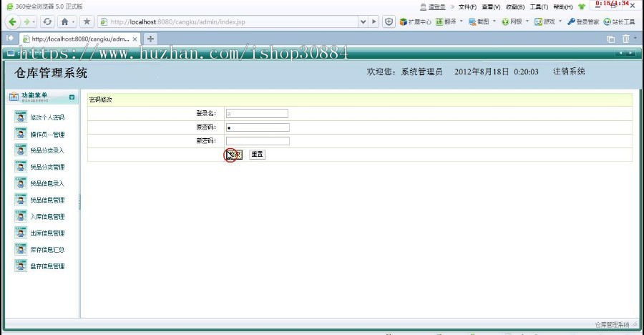This screenshot has width=644, height=335.
Task: Close the localhost cangku tab
Action: (135, 39)
